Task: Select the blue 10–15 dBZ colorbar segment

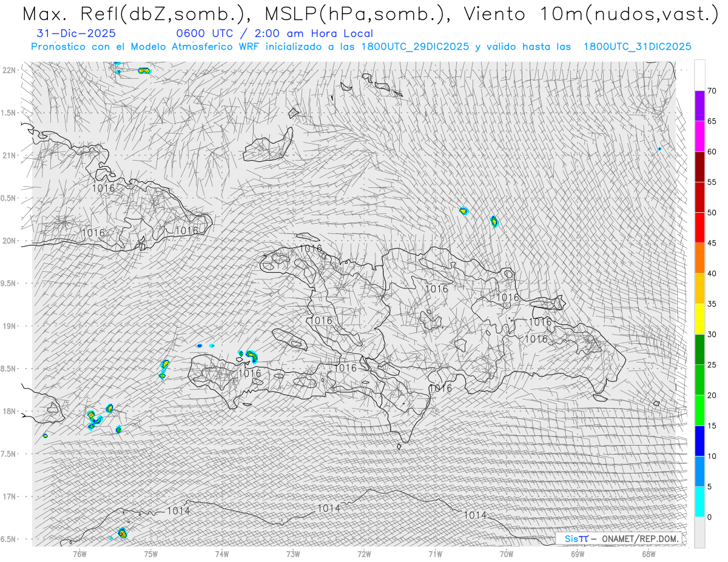Action: (x=699, y=441)
